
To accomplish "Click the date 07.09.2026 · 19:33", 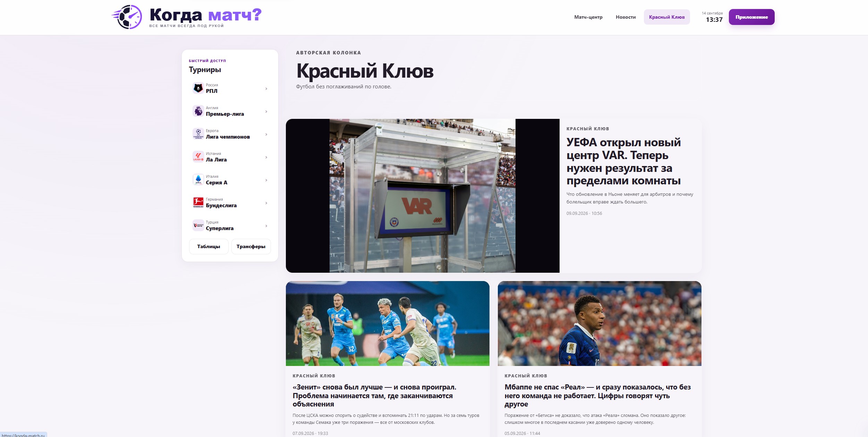I will click(x=310, y=434).
